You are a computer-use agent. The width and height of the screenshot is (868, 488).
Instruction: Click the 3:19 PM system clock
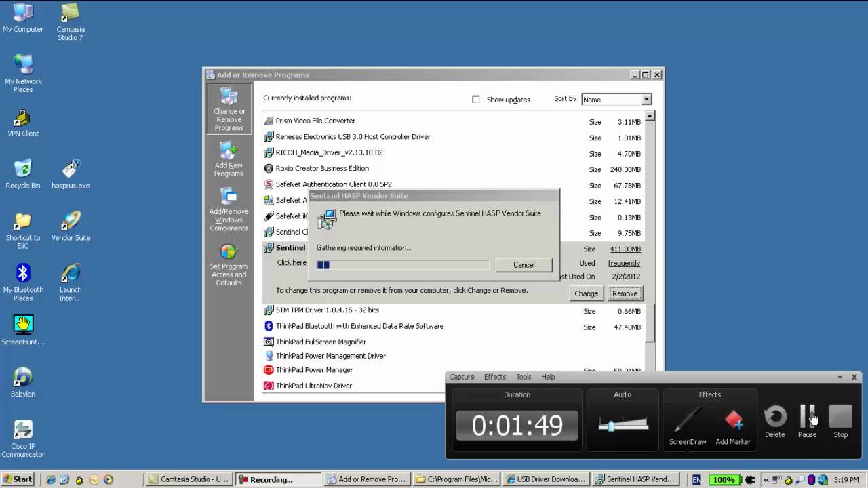click(x=846, y=479)
